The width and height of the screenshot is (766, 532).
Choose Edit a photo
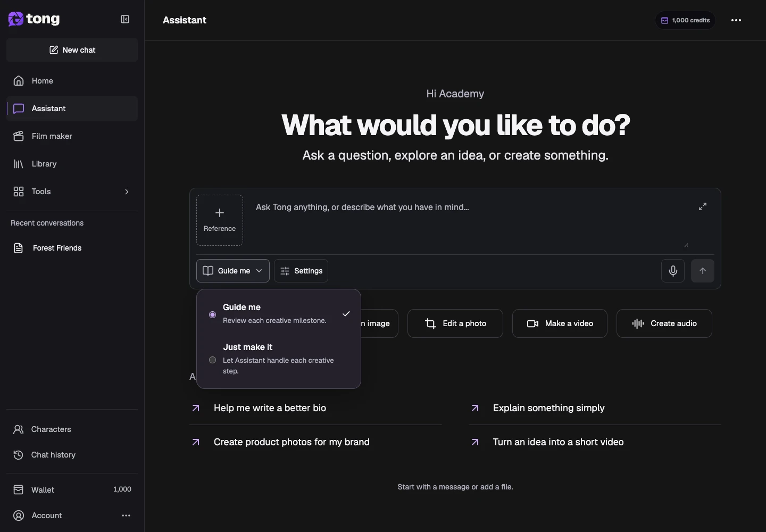click(x=455, y=323)
